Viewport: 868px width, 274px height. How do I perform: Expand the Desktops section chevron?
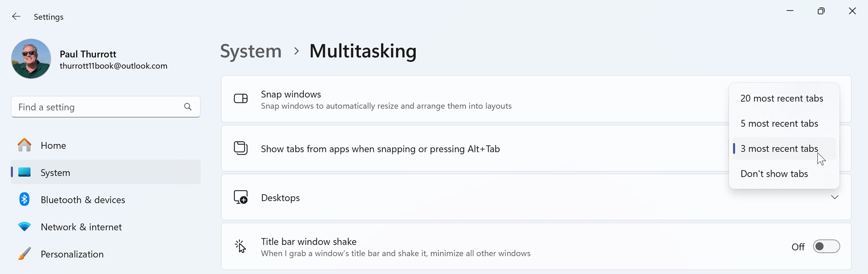[835, 197]
